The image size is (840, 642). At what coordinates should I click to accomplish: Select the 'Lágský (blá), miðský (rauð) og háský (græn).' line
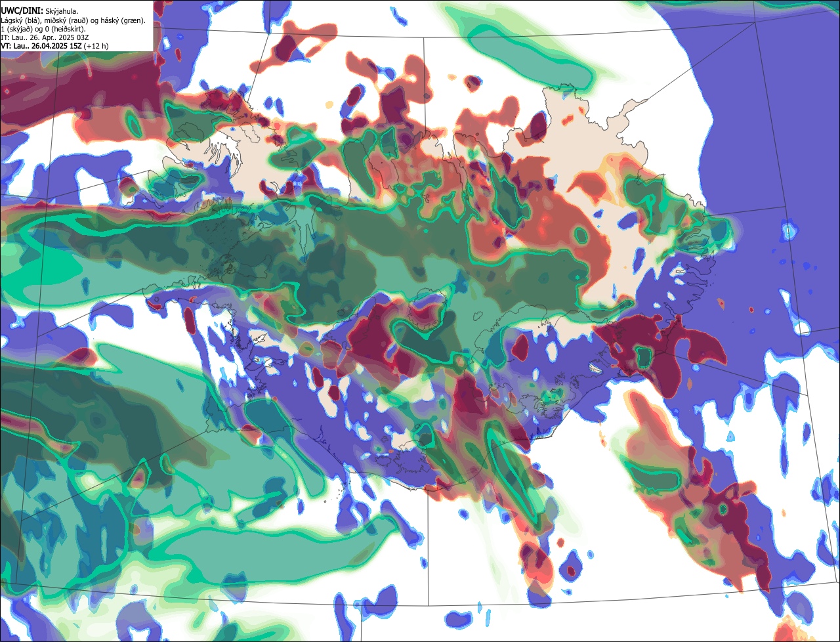tap(73, 20)
